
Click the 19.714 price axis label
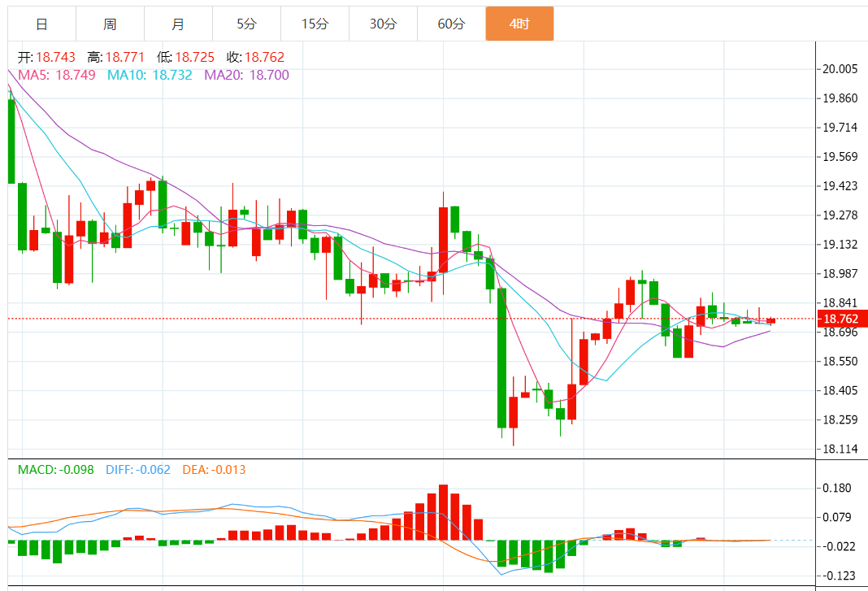pyautogui.click(x=840, y=128)
